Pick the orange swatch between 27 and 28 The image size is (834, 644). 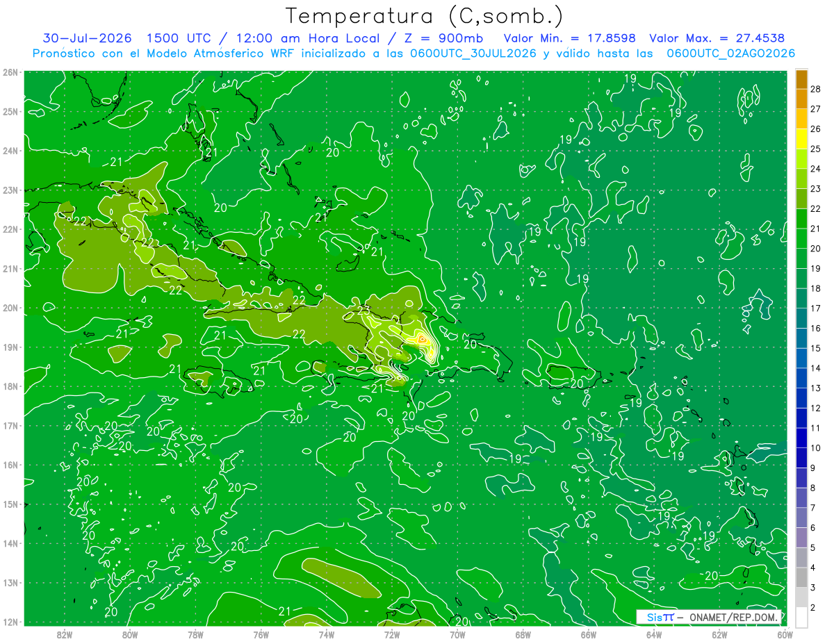tap(801, 99)
